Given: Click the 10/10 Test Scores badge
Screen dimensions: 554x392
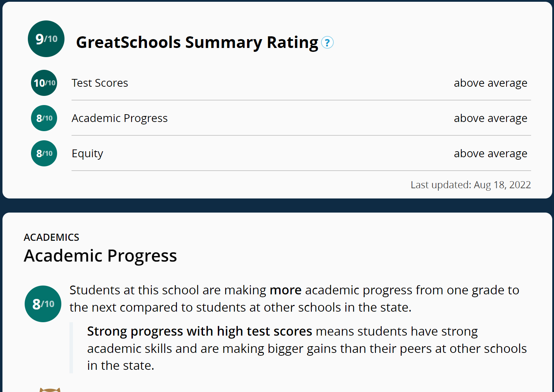Looking at the screenshot, I should pos(44,83).
